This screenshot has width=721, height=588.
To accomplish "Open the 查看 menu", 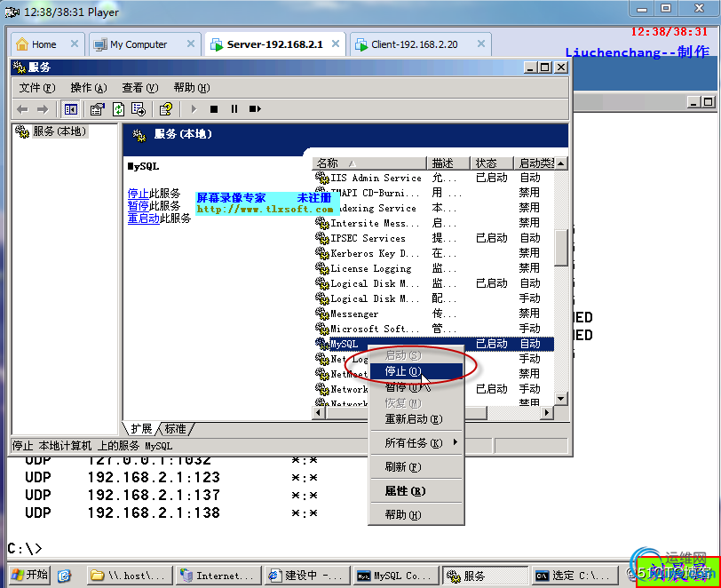I will click(x=139, y=87).
